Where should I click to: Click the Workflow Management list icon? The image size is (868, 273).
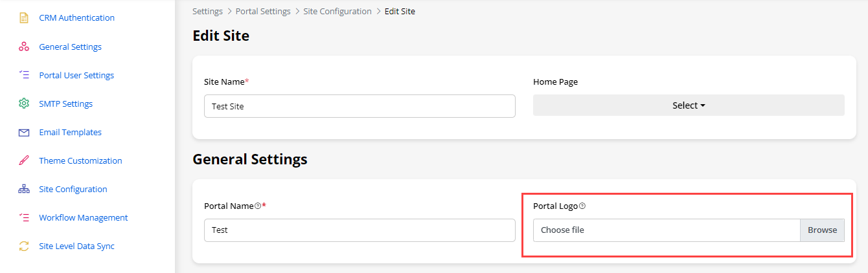(x=24, y=217)
